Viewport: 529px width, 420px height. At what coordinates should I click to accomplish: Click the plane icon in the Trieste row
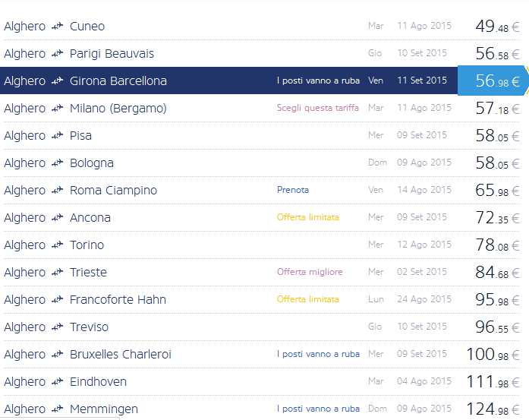coord(57,273)
